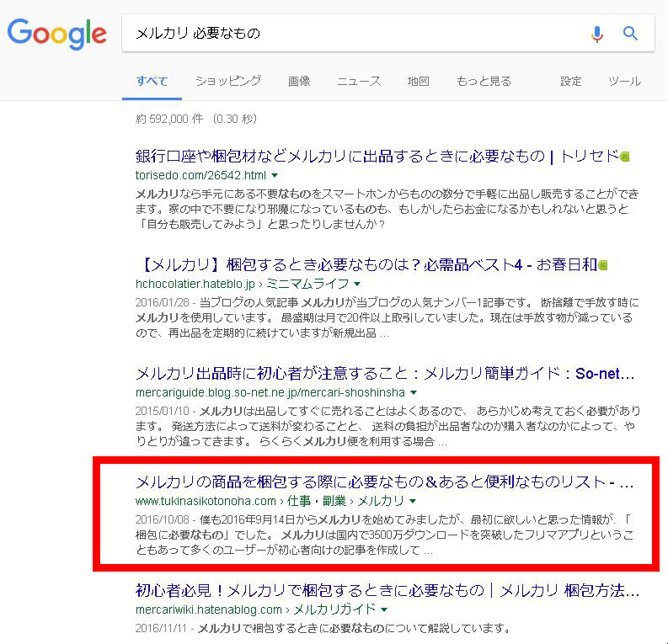Open the 【メルカリ】梱包するとき必要なものは result
Viewport: 668px width, 644px height.
pyautogui.click(x=366, y=264)
